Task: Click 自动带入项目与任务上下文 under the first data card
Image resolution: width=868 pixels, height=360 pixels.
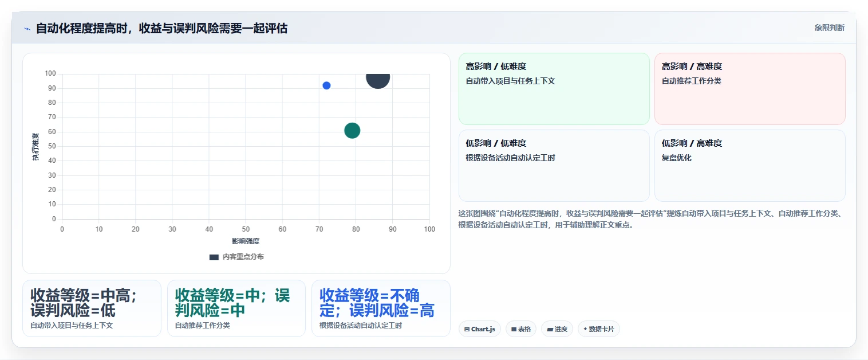Action: pyautogui.click(x=72, y=326)
